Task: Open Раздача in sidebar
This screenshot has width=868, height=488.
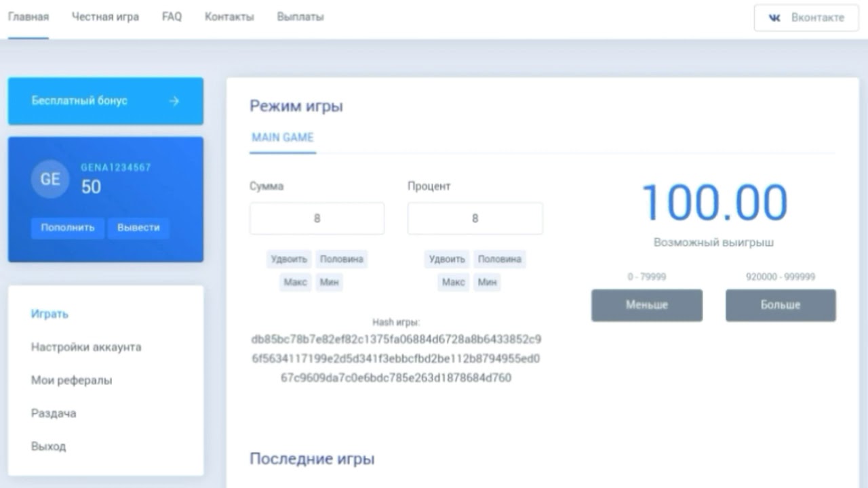Action: tap(54, 413)
